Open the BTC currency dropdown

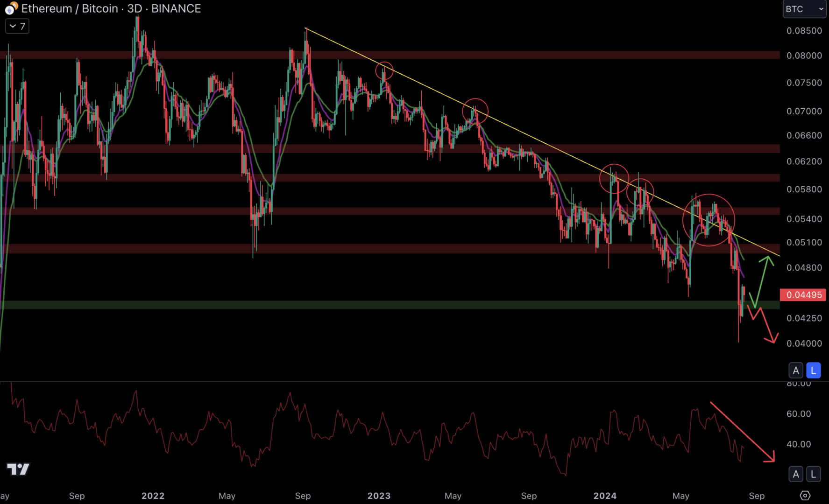click(804, 9)
